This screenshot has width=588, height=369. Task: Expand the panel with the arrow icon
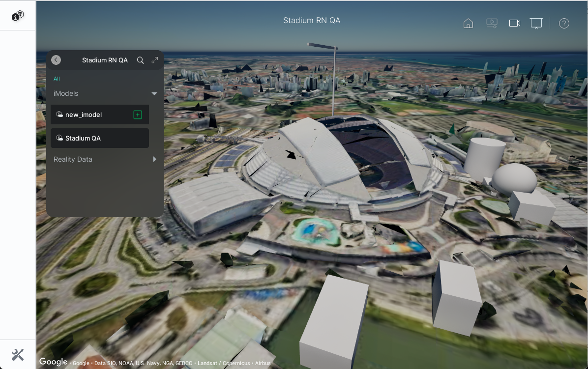pos(155,60)
